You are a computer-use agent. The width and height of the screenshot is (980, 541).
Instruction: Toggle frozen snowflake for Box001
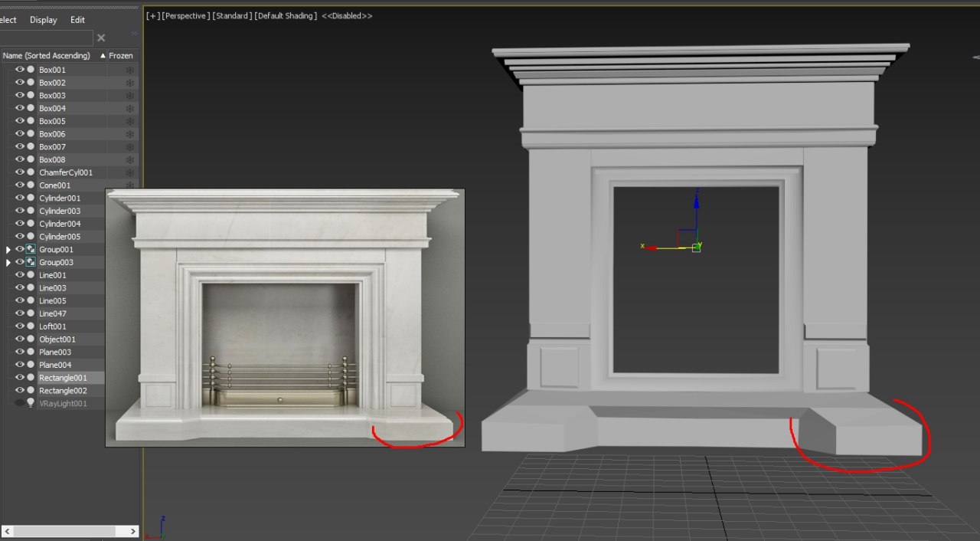pos(129,70)
